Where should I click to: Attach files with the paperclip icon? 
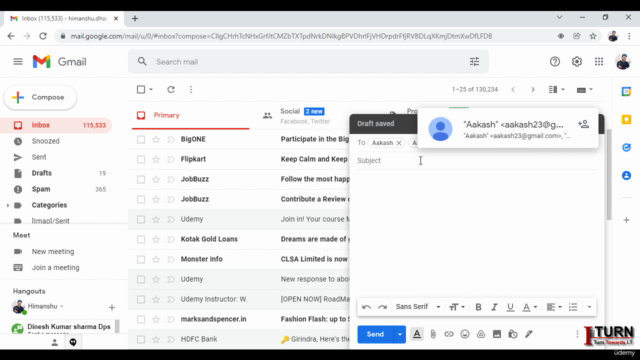[433, 334]
